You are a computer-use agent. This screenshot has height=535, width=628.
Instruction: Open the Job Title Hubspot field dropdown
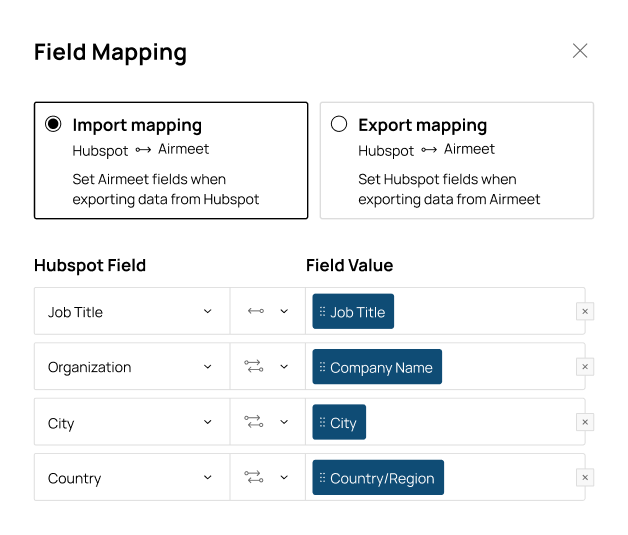132,311
